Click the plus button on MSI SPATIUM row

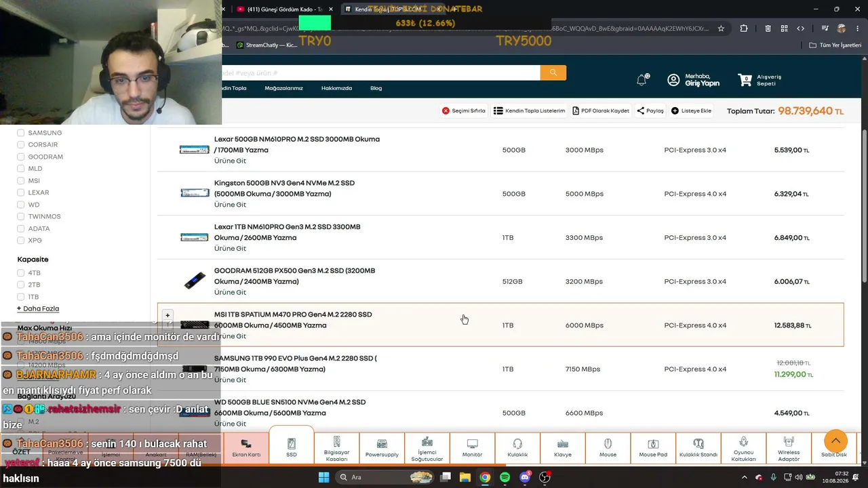pos(167,315)
